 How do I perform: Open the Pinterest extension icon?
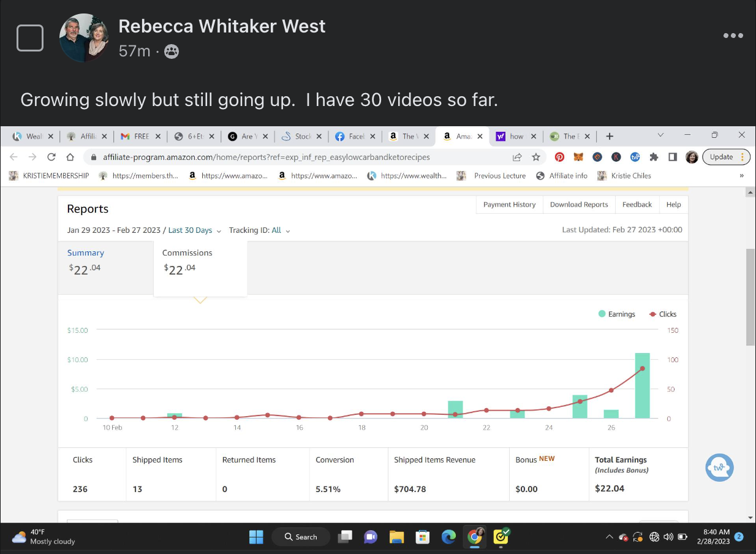[x=559, y=157]
